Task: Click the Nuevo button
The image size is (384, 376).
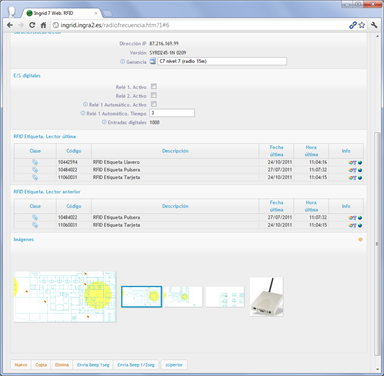Action: tap(21, 365)
